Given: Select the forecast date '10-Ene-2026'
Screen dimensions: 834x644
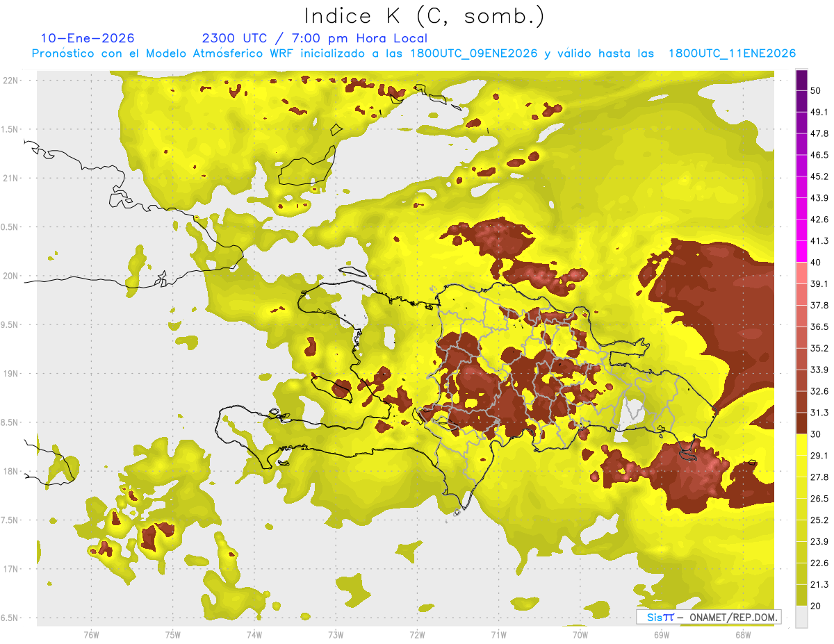Looking at the screenshot, I should click(88, 38).
